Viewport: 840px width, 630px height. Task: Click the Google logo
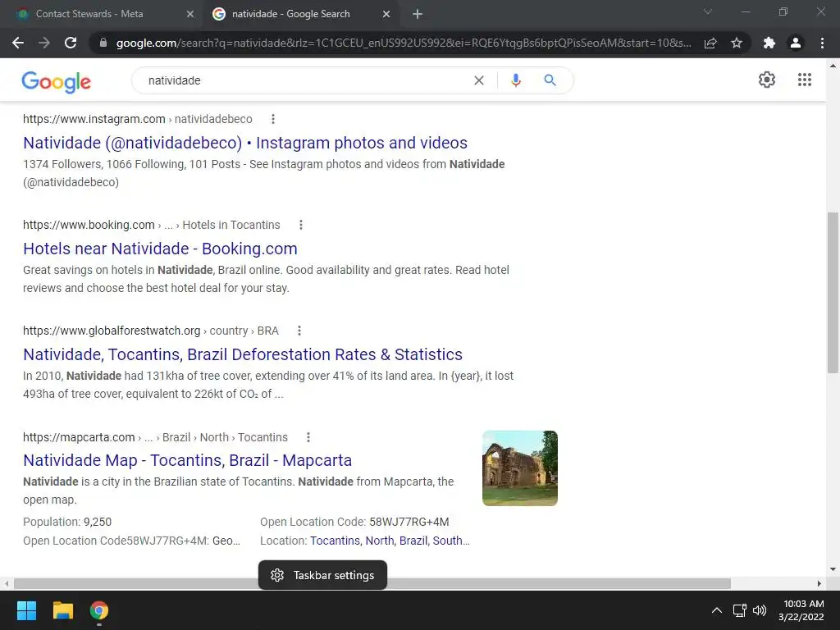(57, 81)
